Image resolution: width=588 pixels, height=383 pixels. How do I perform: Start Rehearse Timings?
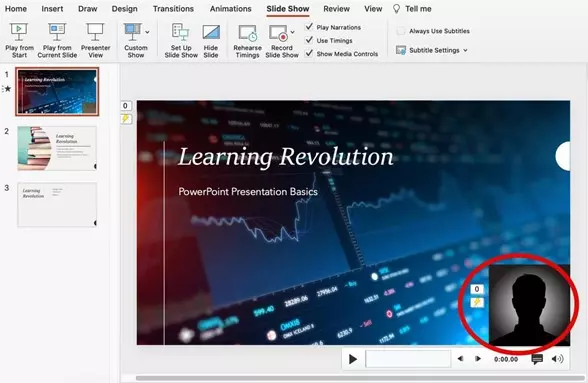(248, 41)
